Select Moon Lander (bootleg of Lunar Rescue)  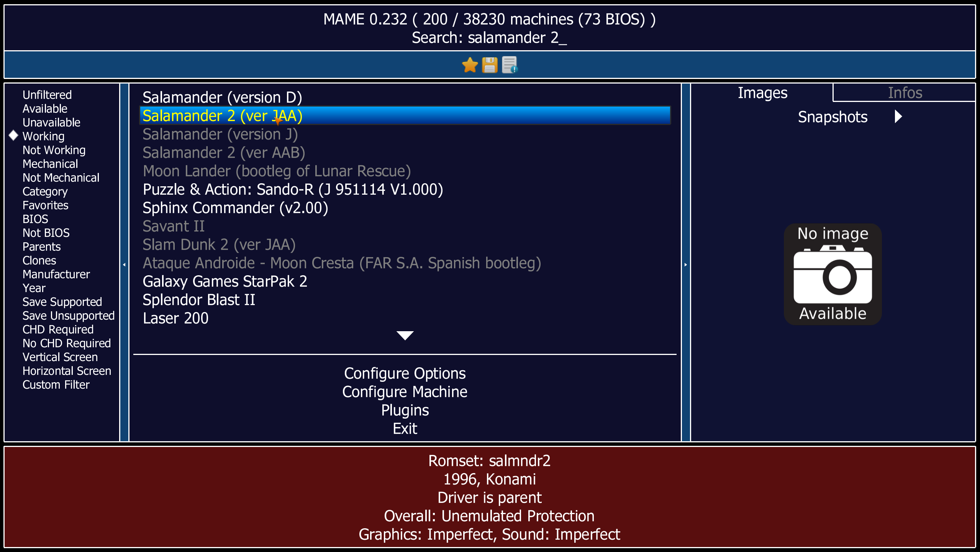pyautogui.click(x=405, y=171)
